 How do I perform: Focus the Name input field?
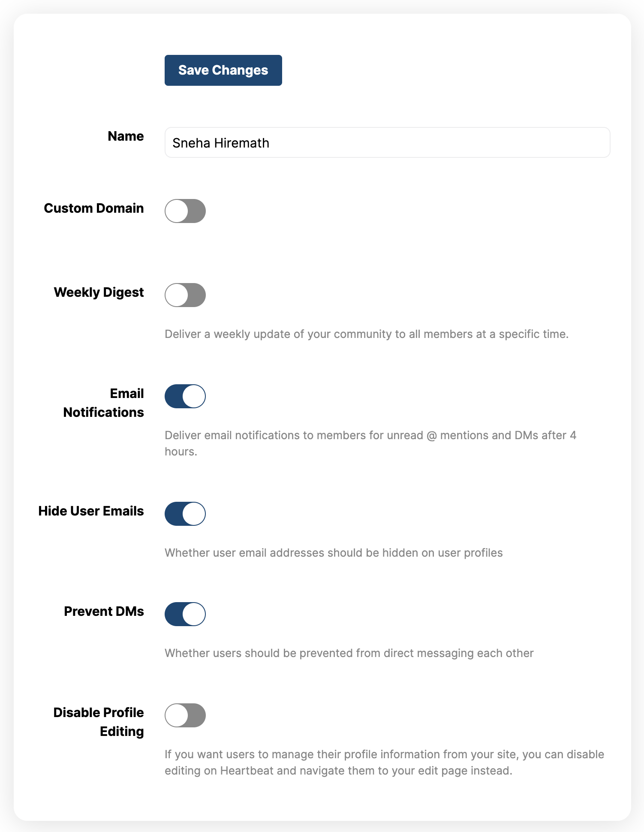pos(387,142)
